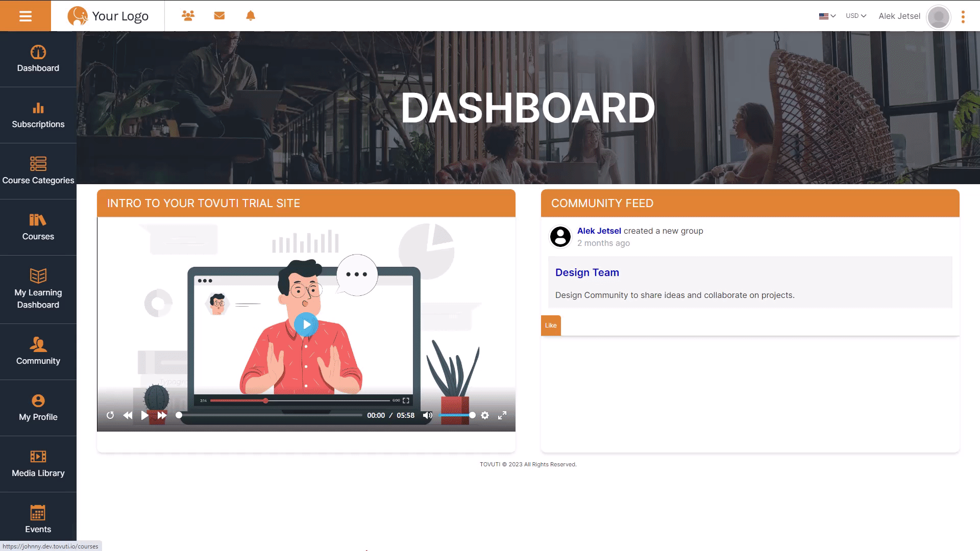This screenshot has width=980, height=551.
Task: Open the notifications bell icon
Action: pos(251,16)
